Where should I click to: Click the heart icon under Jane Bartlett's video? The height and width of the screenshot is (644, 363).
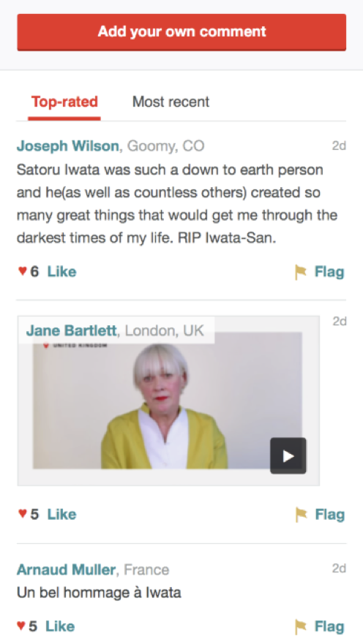coord(22,513)
